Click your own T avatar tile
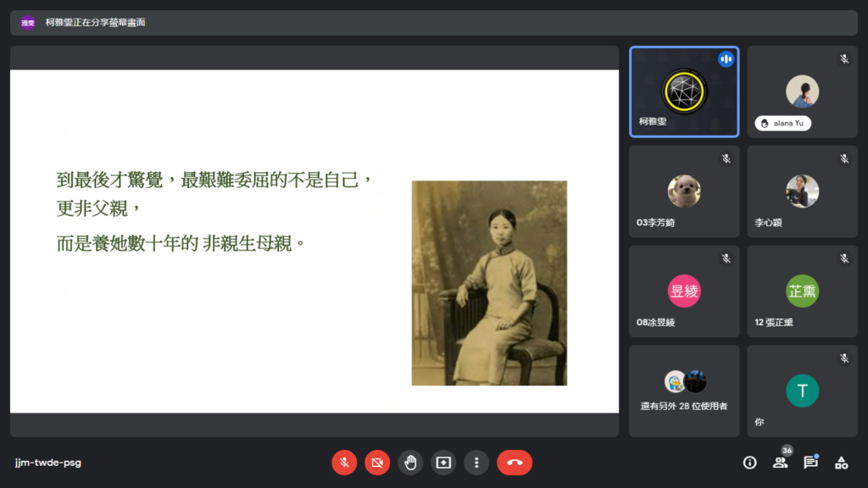Image resolution: width=868 pixels, height=488 pixels. click(x=802, y=391)
